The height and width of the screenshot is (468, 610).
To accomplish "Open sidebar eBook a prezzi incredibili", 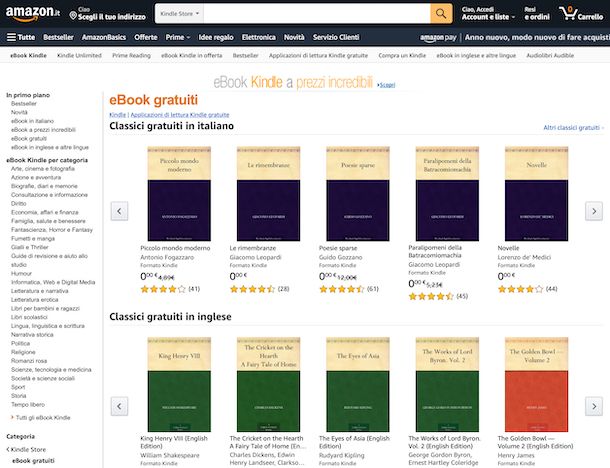I will pos(43,130).
